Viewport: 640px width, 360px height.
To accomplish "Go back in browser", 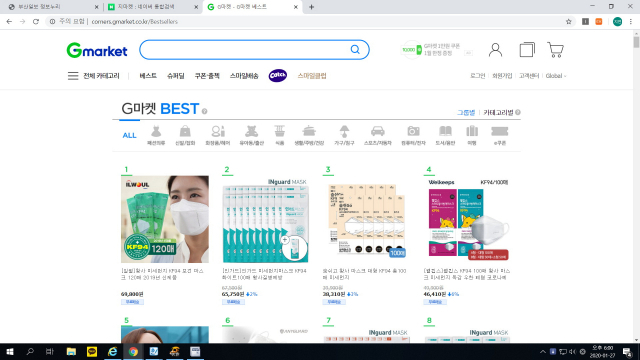I will tap(9, 22).
